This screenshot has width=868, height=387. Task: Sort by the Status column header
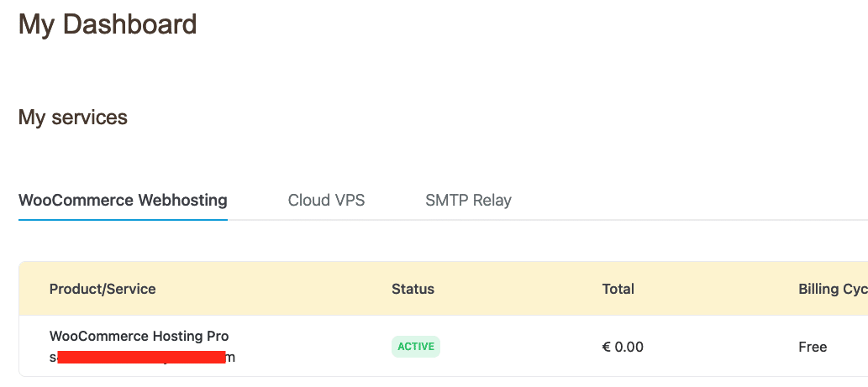coord(413,289)
